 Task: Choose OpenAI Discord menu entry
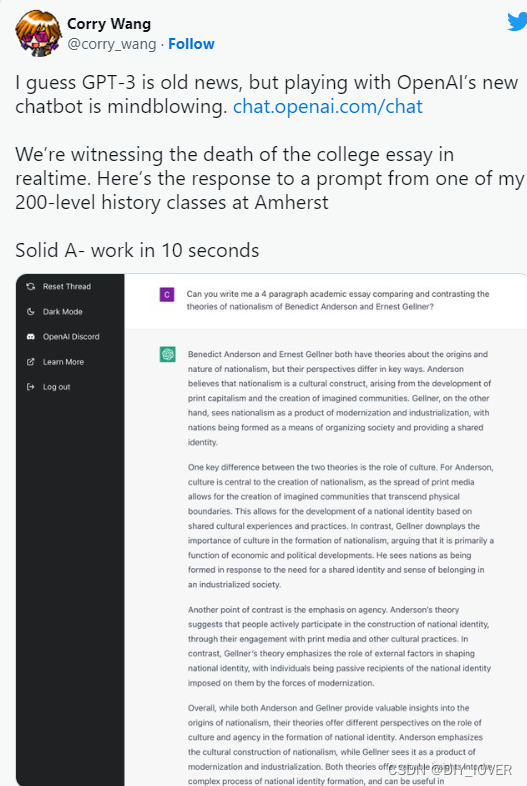point(71,336)
